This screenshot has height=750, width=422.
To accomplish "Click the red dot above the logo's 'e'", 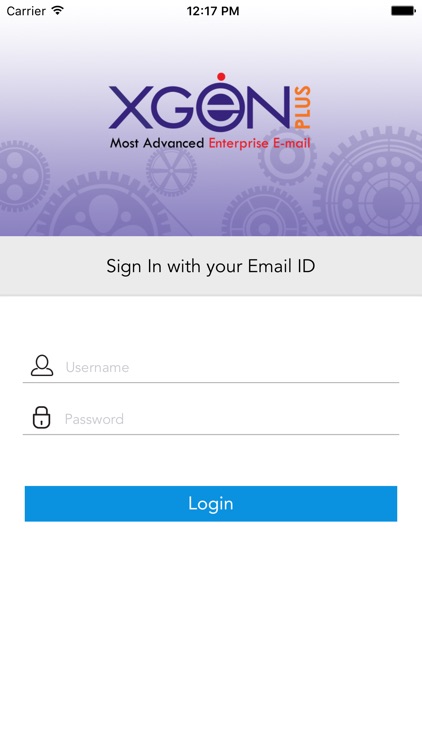I will 221,77.
